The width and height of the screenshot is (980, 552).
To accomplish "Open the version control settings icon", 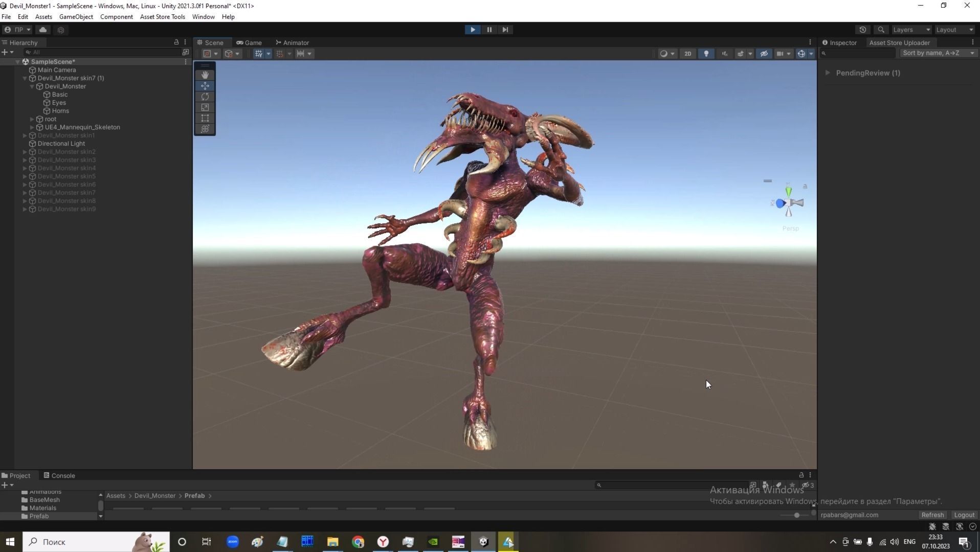I will [61, 30].
